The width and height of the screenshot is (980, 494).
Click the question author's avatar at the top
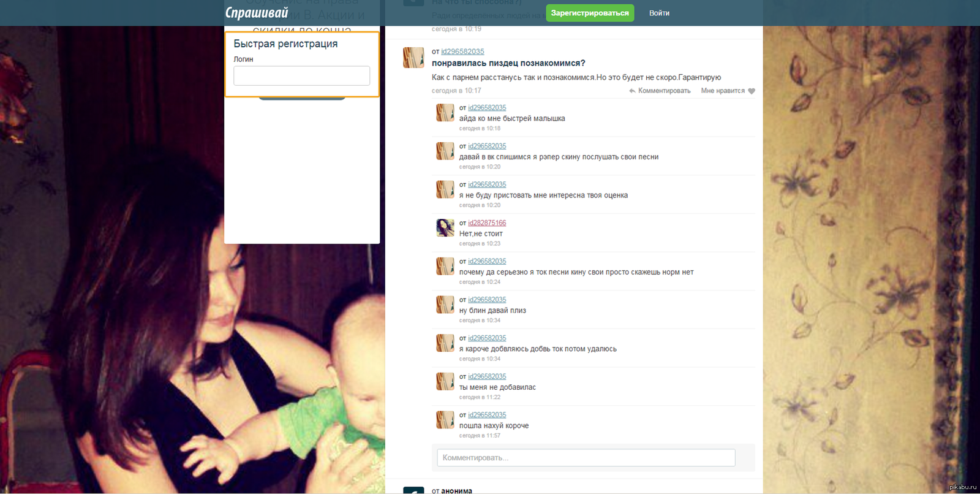coord(413,58)
